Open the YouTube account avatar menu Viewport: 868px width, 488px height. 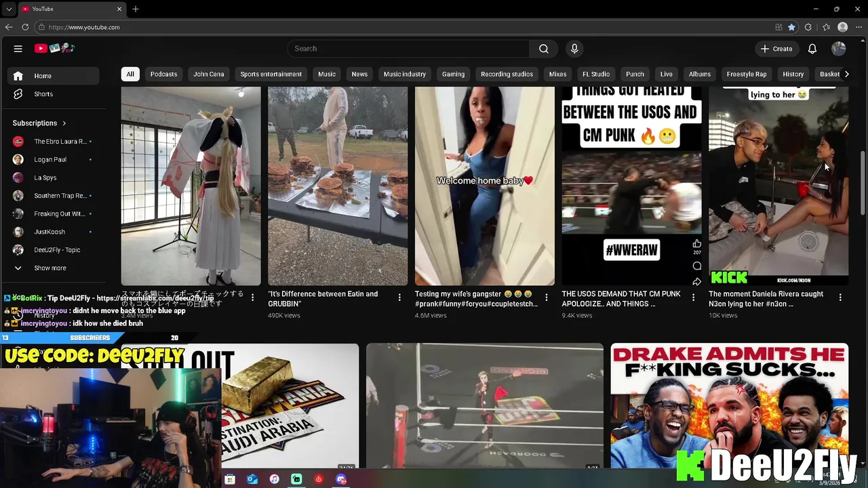(x=839, y=49)
